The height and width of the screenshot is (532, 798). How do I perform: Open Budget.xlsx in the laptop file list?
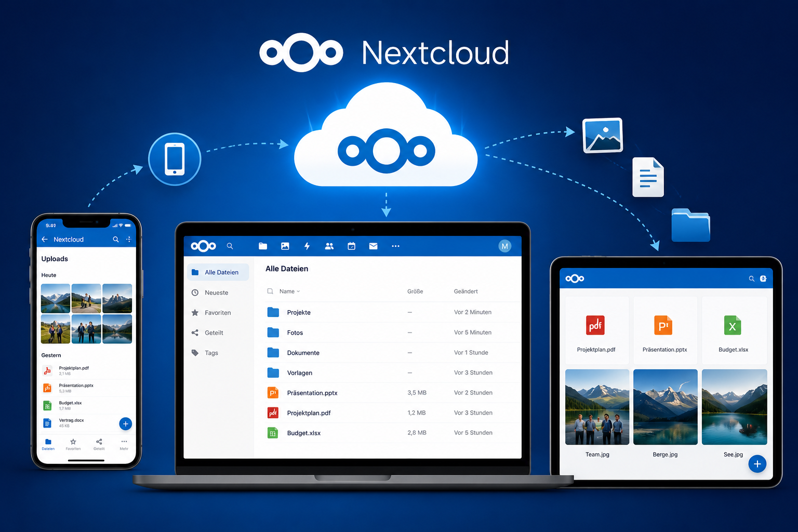tap(304, 433)
